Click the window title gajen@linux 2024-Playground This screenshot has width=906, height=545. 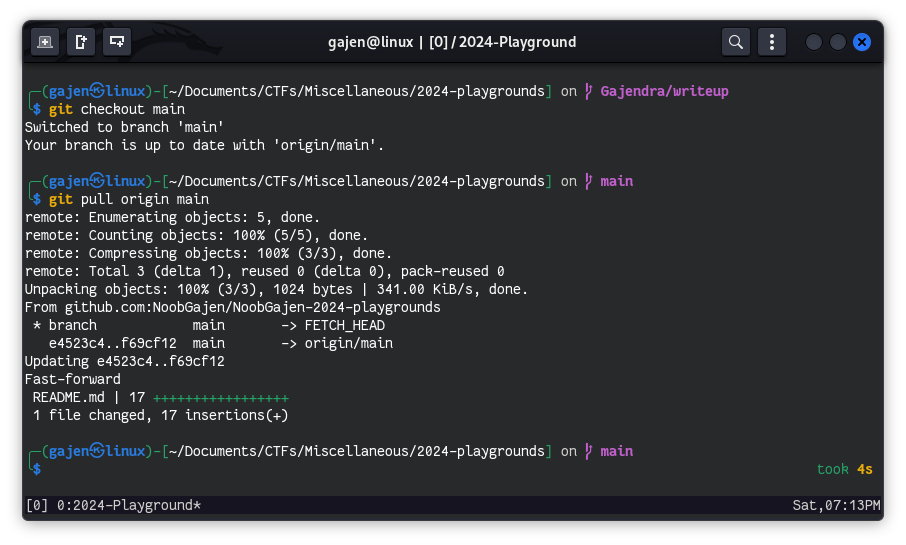pos(452,42)
